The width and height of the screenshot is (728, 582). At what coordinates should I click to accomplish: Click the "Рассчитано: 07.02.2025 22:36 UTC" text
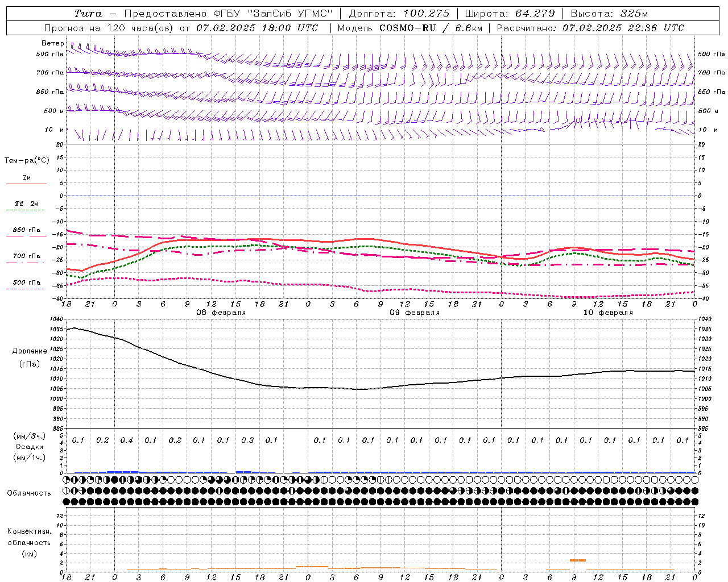point(590,28)
